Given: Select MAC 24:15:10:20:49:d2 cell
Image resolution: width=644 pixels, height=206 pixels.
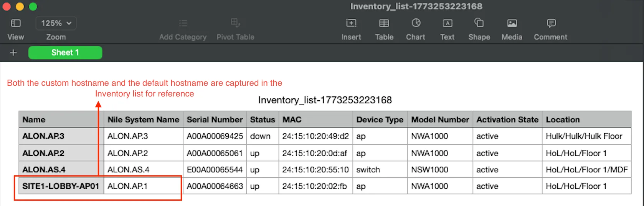Looking at the screenshot, I should pos(316,136).
